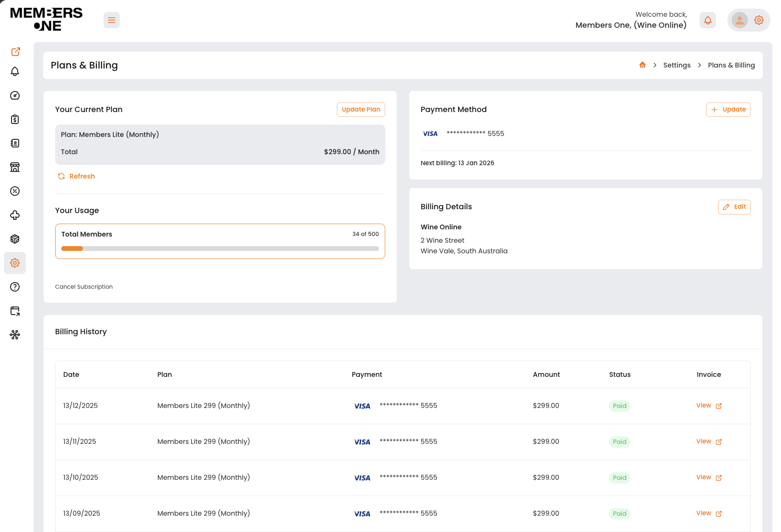Screen dimensions: 781x532
Task: Open the billing clipboard icon
Action: coord(15,119)
